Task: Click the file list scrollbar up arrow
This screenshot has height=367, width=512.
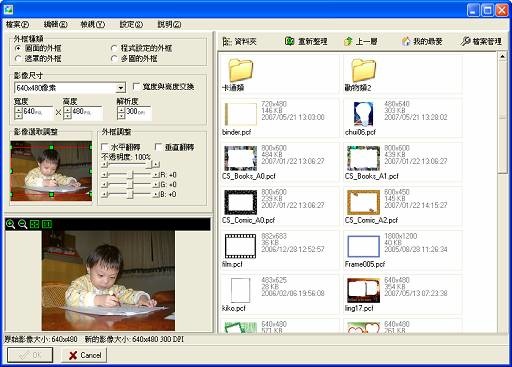Action: (x=502, y=56)
